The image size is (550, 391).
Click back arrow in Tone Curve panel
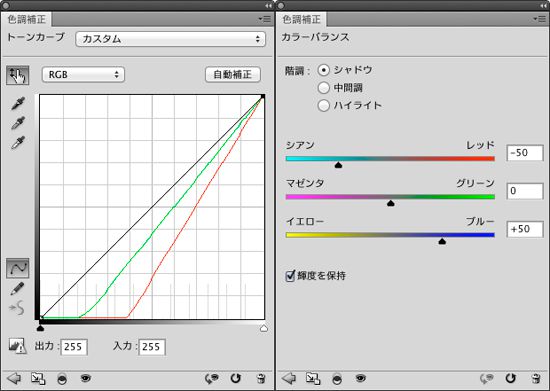(x=14, y=378)
